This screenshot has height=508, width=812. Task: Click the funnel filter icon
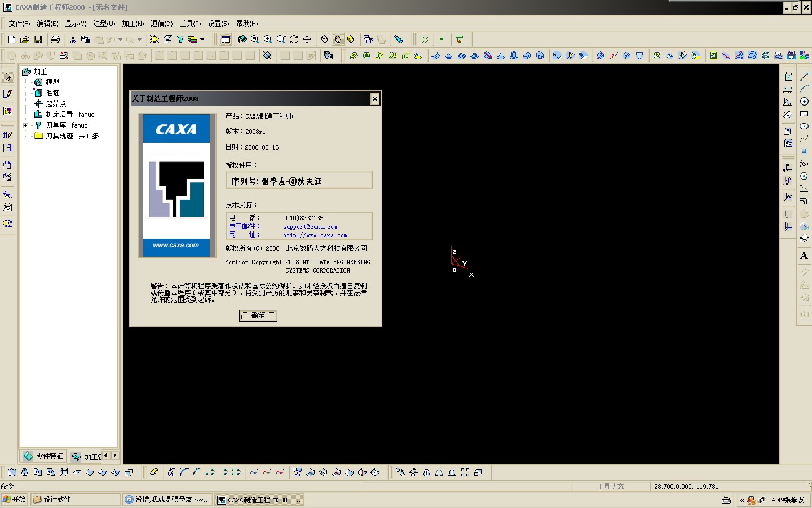pos(180,40)
